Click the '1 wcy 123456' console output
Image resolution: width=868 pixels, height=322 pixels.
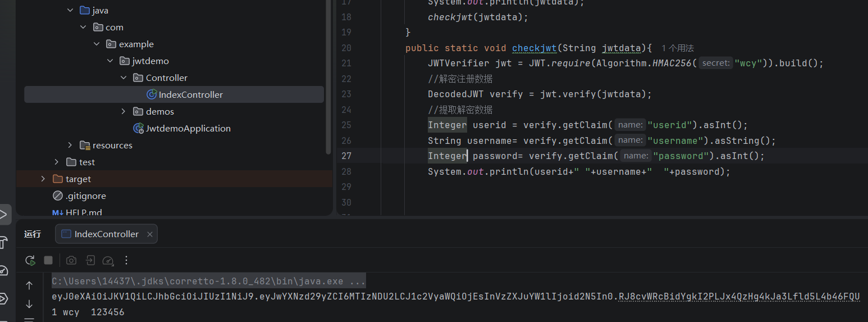tap(88, 312)
